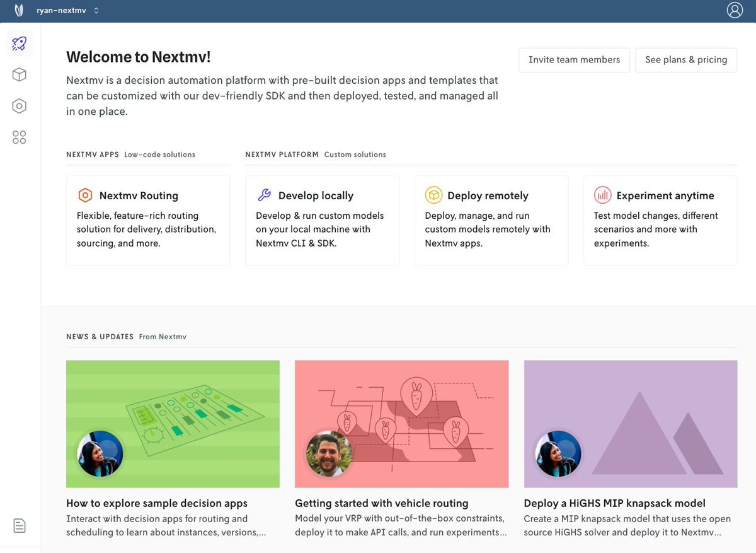The width and height of the screenshot is (756, 553).
Task: Click the NEWS & UPDATES section label
Action: click(100, 337)
